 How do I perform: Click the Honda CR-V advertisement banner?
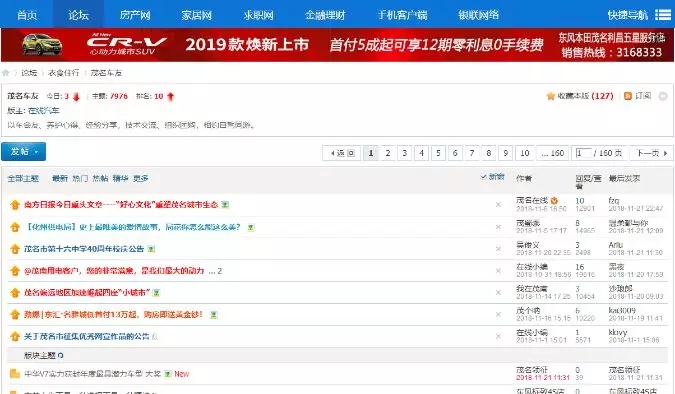[338, 45]
